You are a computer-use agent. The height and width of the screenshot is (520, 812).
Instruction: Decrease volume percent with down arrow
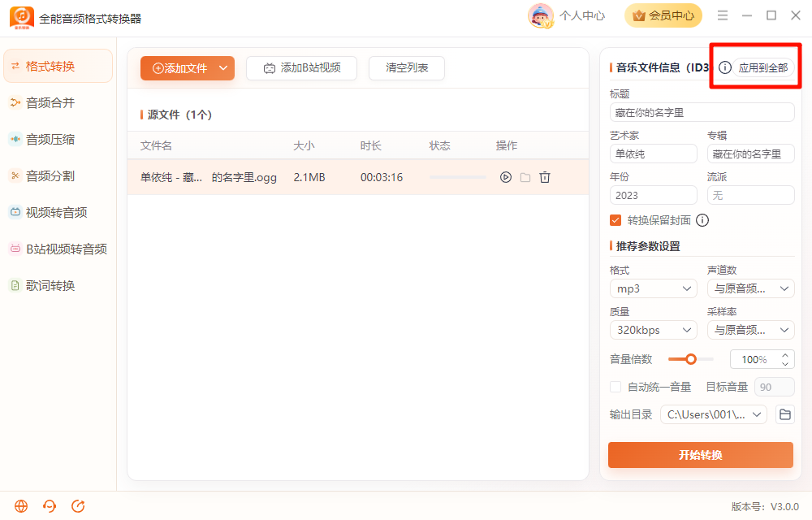[x=785, y=363]
